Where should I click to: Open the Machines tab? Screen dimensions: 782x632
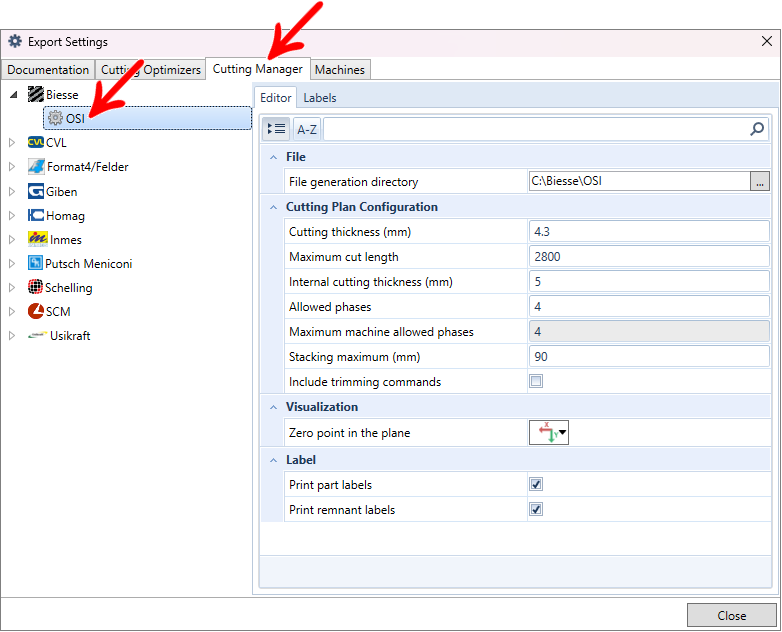[340, 70]
